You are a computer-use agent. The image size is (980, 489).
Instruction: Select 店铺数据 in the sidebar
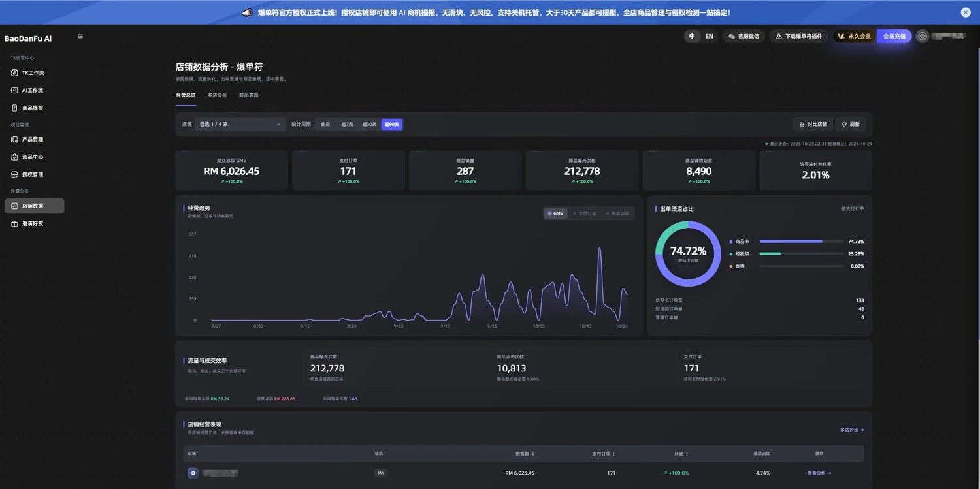coord(34,206)
